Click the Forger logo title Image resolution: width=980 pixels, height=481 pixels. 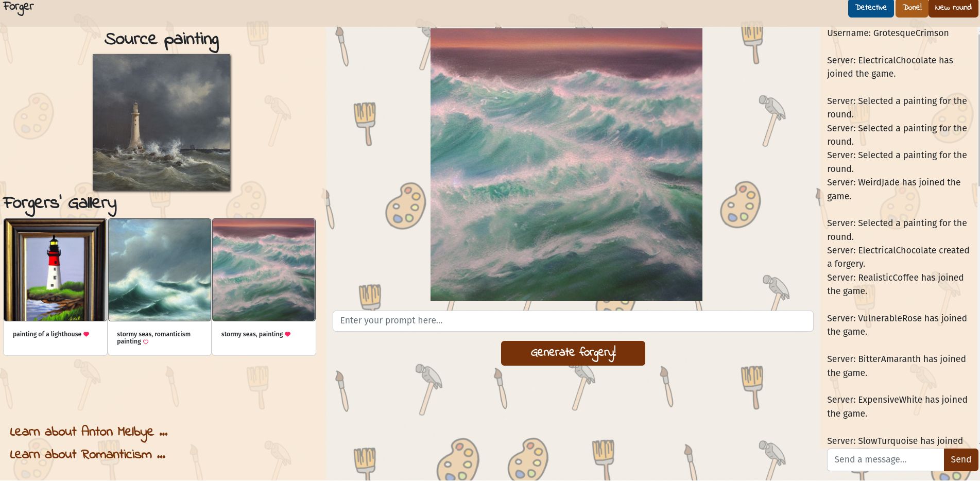[18, 8]
